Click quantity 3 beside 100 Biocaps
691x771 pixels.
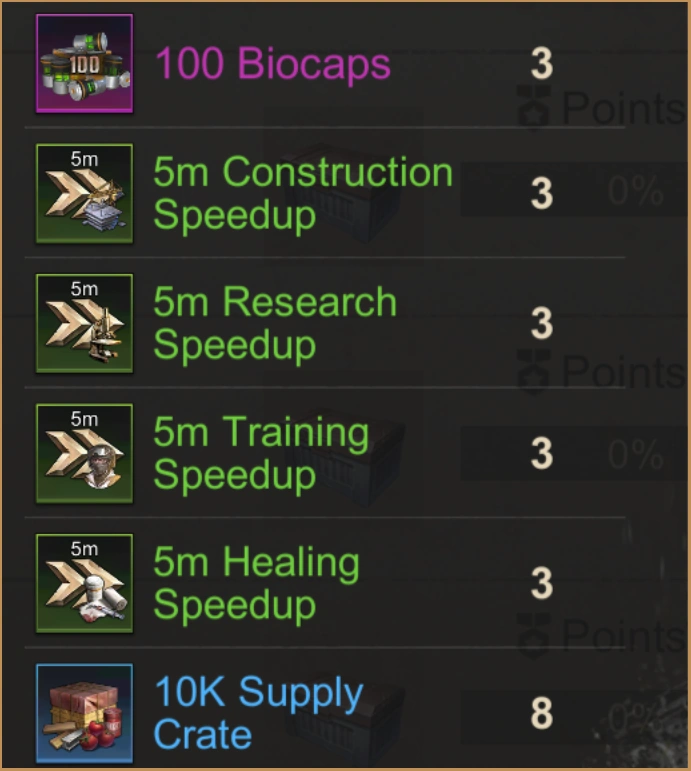point(541,64)
